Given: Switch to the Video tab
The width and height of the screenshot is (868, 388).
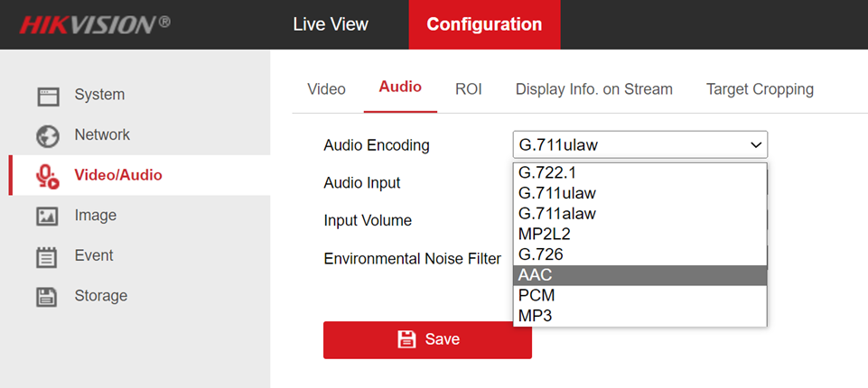Looking at the screenshot, I should 326,89.
